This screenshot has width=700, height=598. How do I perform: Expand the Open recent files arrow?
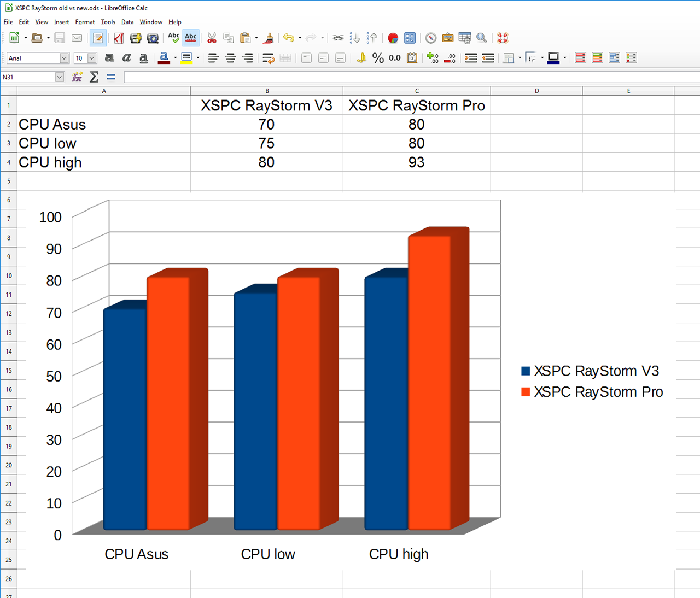48,38
